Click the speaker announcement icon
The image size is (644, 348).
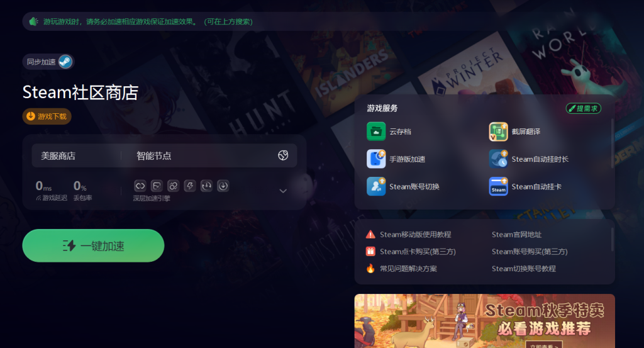[x=34, y=21]
